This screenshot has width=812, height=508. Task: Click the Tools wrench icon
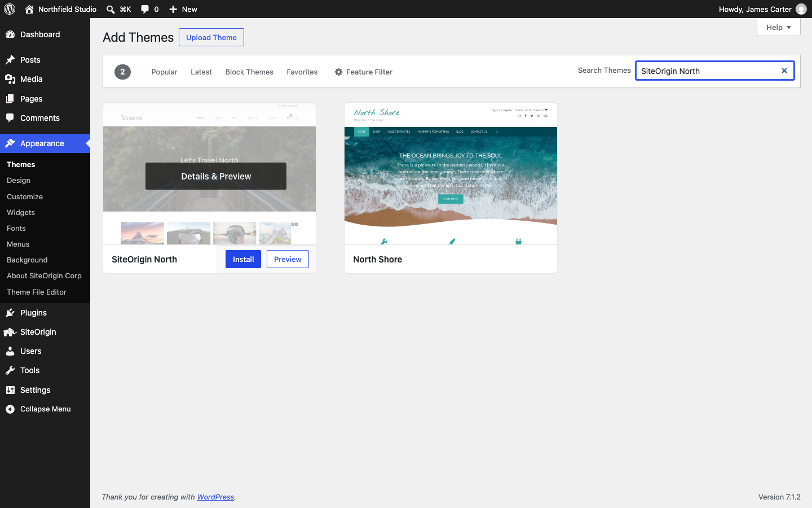[10, 370]
